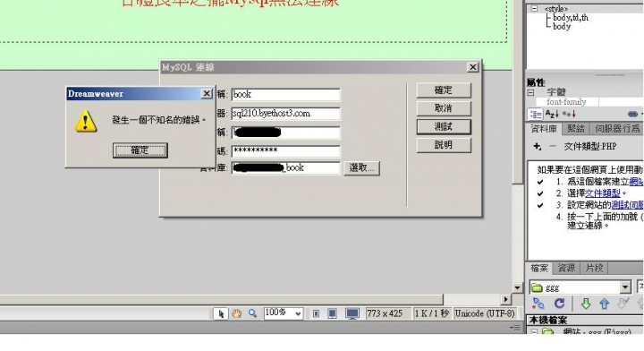644x351 pixels.
Task: Open the ggg site selector dropdown
Action: pyautogui.click(x=625, y=287)
